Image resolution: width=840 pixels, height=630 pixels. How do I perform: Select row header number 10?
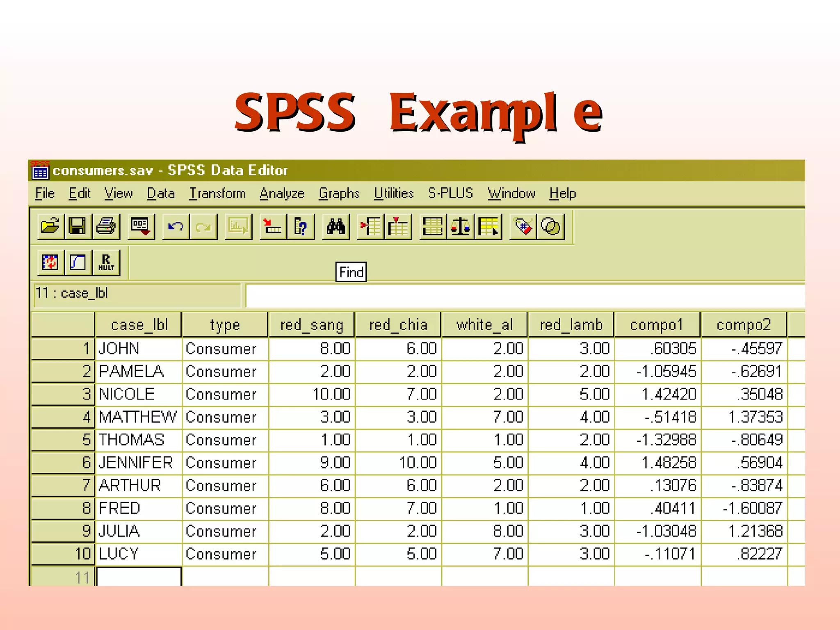click(63, 554)
